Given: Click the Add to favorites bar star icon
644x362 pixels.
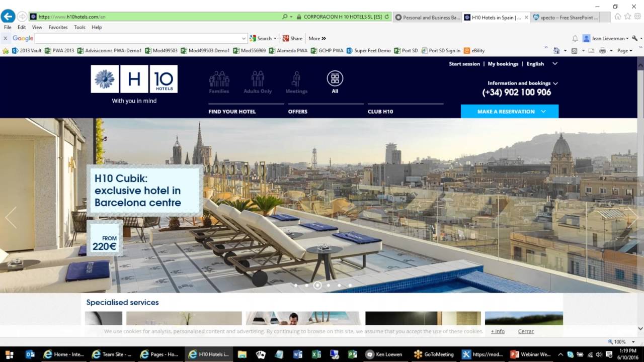Looking at the screenshot, I should click(6, 51).
